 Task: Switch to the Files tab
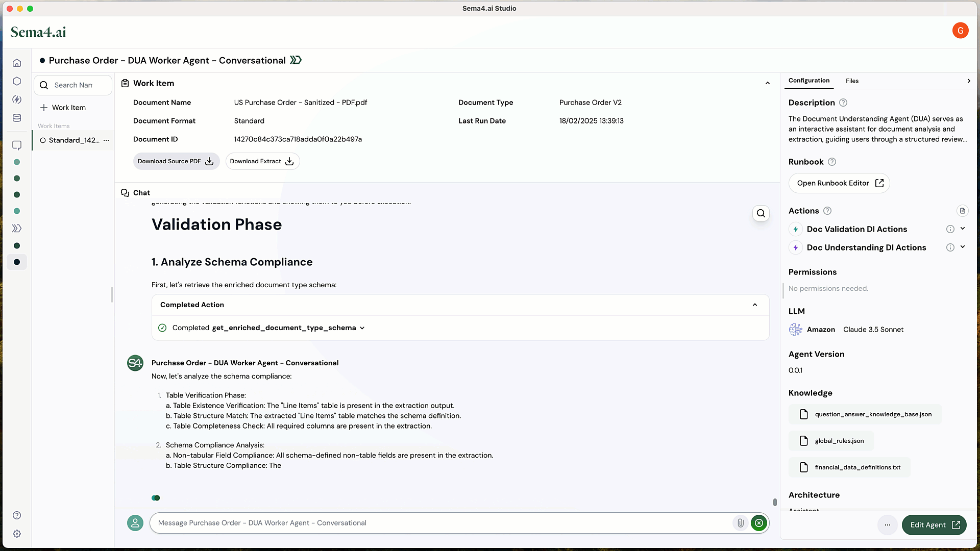click(x=852, y=81)
